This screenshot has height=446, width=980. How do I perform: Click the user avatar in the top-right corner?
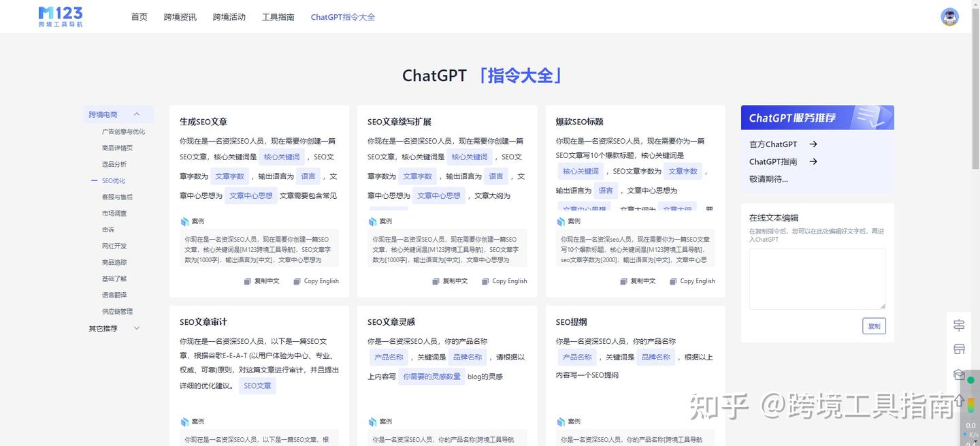[949, 16]
